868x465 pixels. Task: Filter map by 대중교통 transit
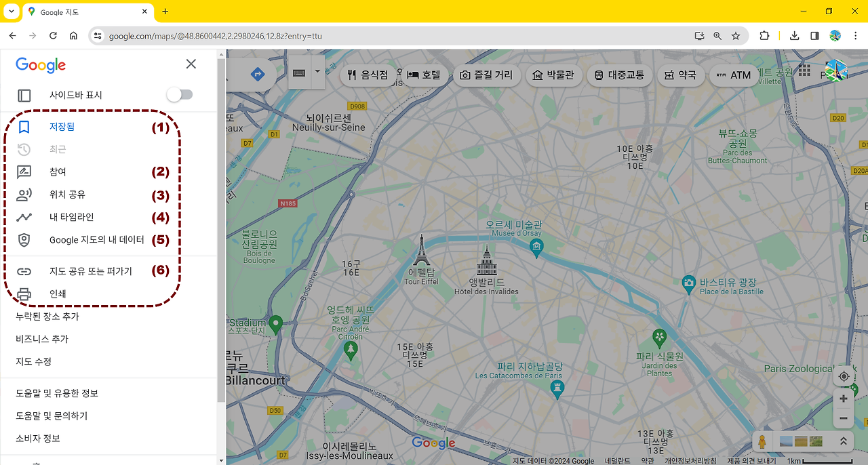coord(619,75)
